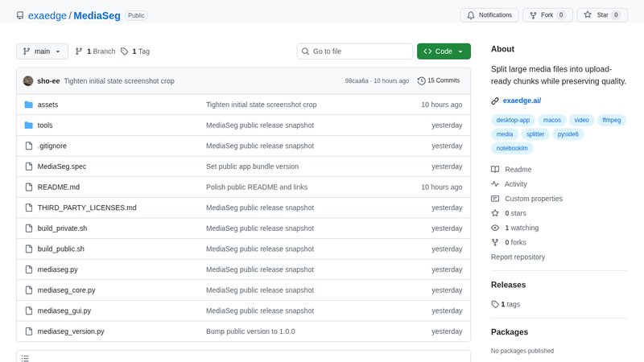Click the Notifications bell button

(489, 15)
